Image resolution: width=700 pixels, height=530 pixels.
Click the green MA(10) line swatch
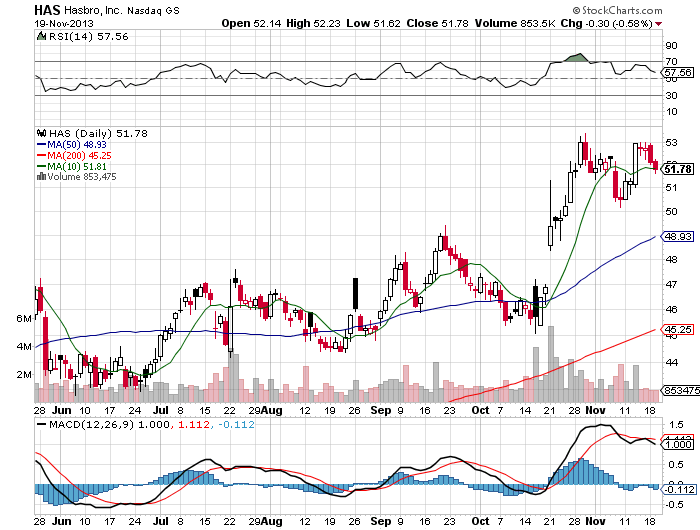41,167
